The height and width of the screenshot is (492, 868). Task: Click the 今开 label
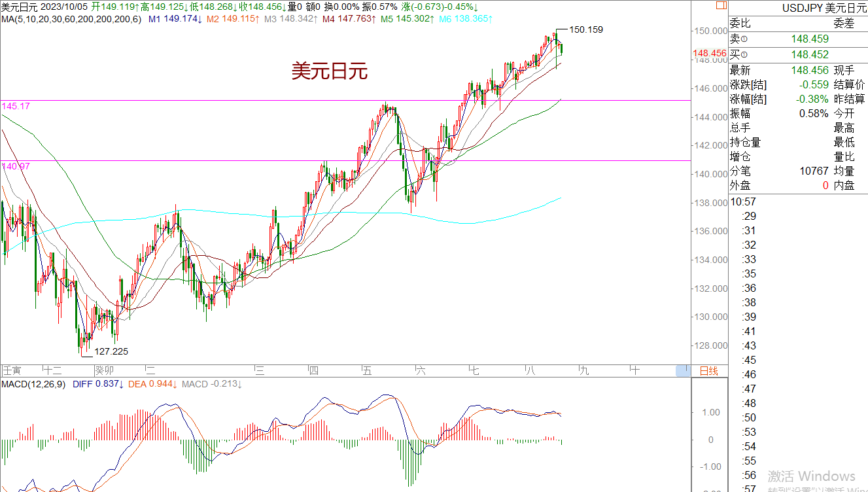[844, 114]
